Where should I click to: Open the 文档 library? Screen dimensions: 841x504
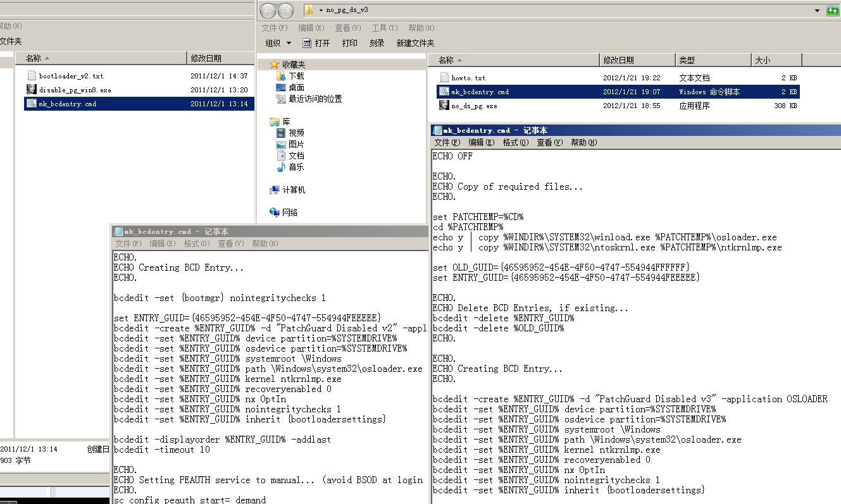(290, 156)
